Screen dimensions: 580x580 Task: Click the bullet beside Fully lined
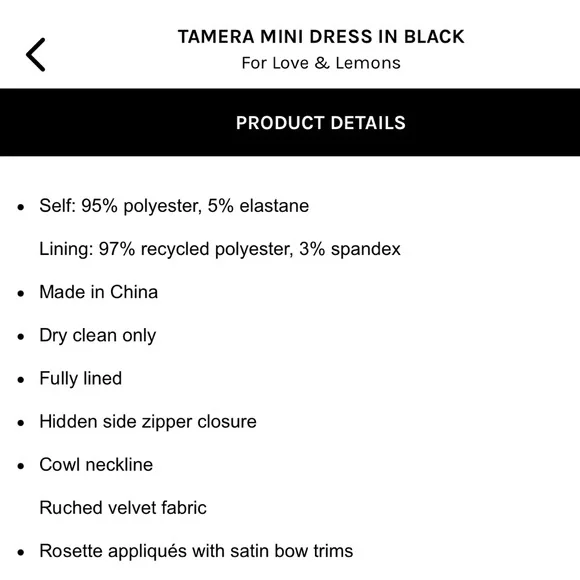(21, 380)
